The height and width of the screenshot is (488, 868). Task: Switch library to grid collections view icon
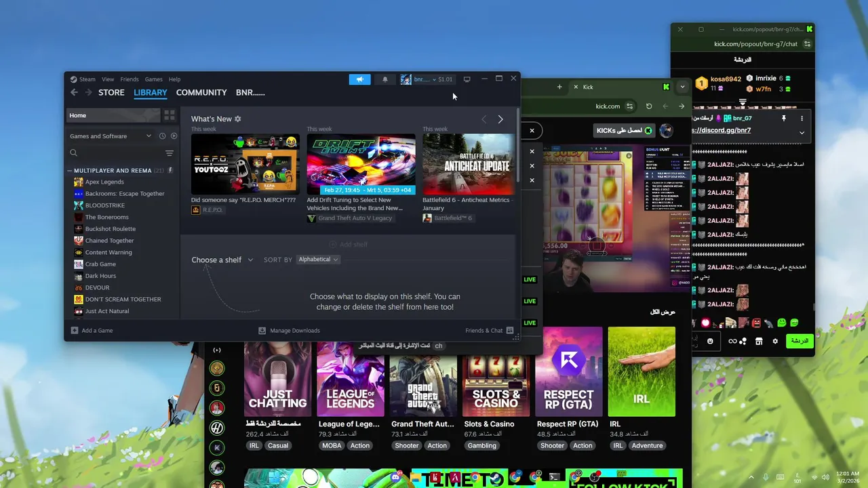point(170,115)
